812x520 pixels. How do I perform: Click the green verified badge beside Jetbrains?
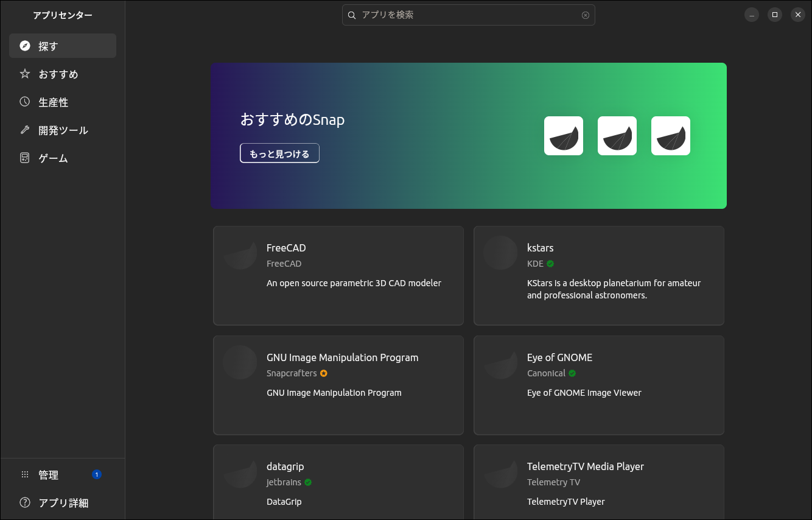(x=308, y=482)
